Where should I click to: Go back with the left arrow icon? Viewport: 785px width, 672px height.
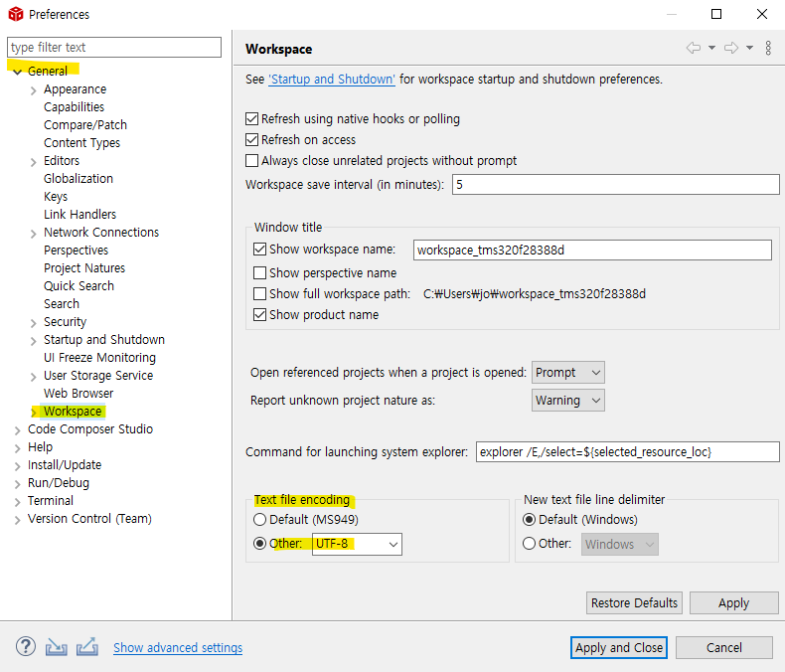pyautogui.click(x=694, y=48)
